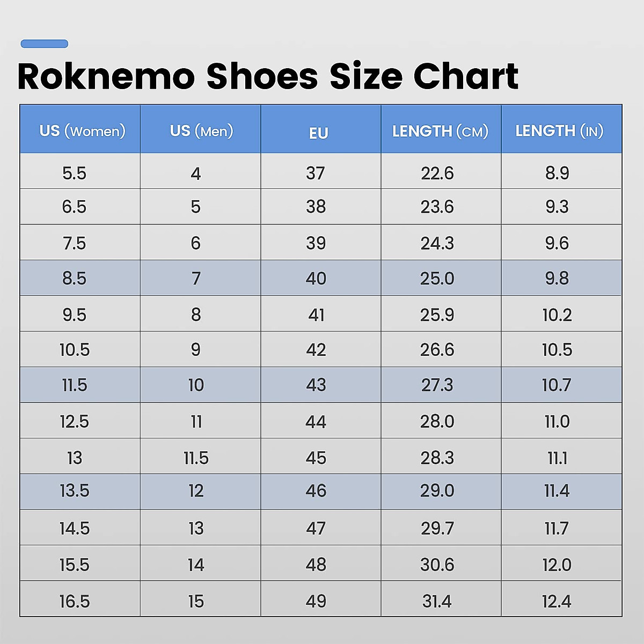Click EU size 41 cell
644x644 pixels.
pyautogui.click(x=316, y=314)
